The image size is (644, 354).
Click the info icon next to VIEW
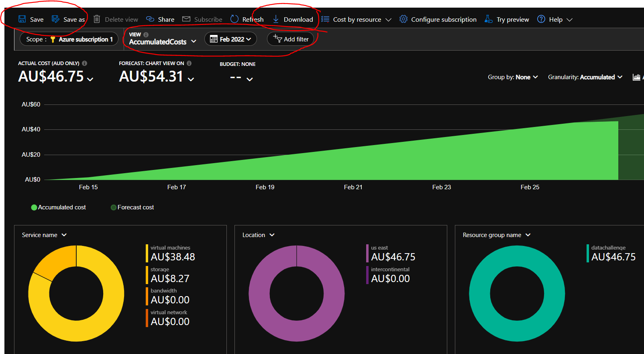click(146, 35)
